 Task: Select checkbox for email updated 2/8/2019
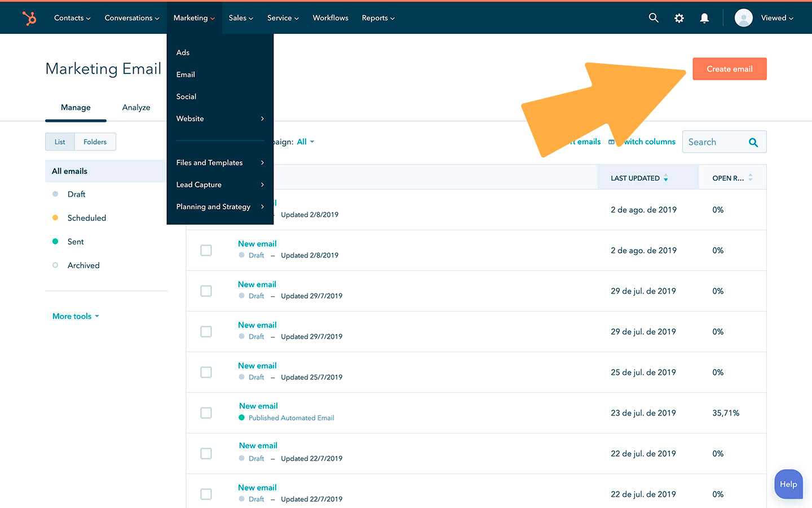pos(206,250)
